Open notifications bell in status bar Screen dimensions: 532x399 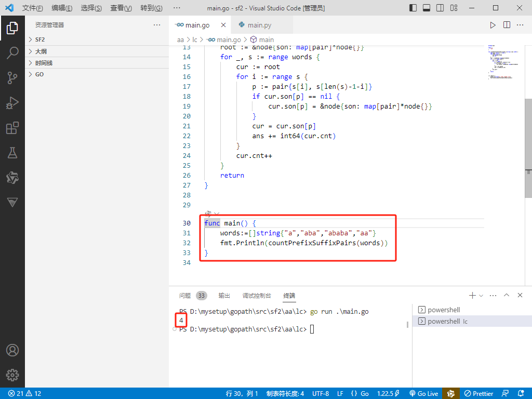(x=521, y=393)
